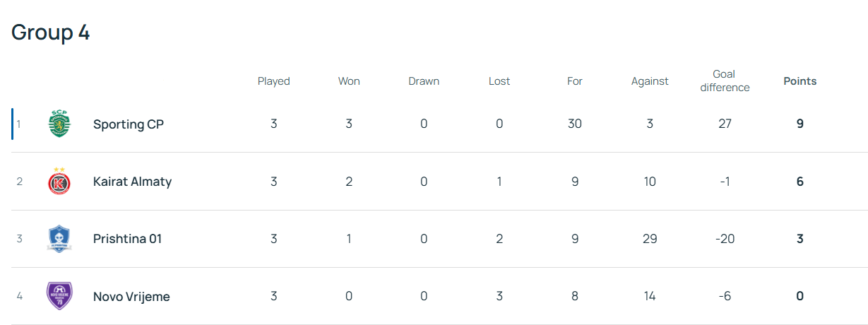Open the Prishtina 01 team link

(x=127, y=239)
